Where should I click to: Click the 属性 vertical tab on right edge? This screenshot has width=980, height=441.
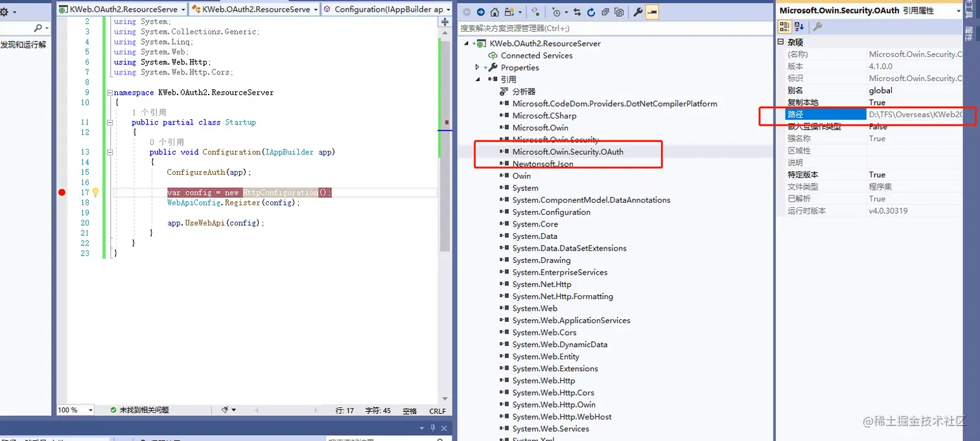(x=968, y=34)
